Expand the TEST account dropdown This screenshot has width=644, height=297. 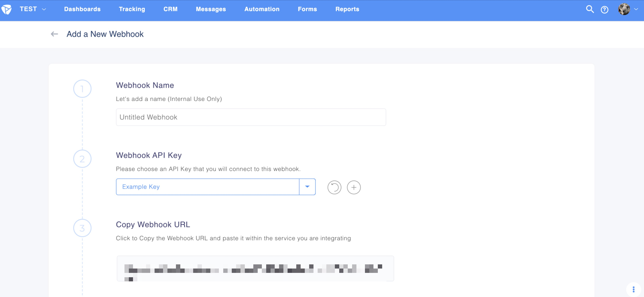point(33,9)
